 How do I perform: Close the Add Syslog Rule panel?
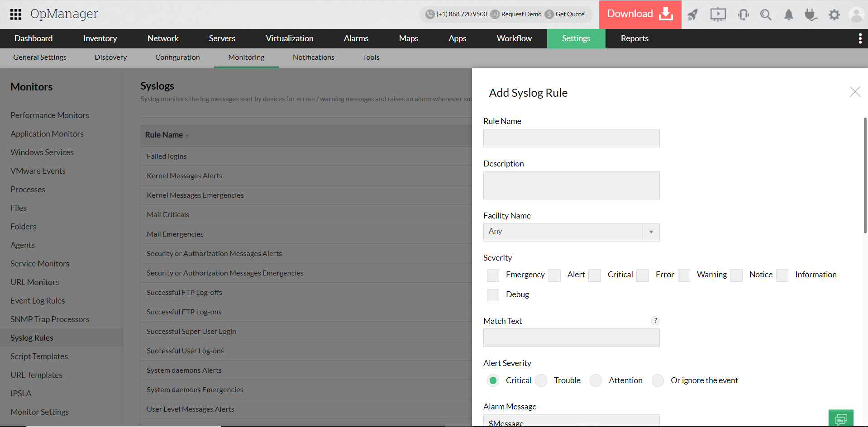coord(855,92)
